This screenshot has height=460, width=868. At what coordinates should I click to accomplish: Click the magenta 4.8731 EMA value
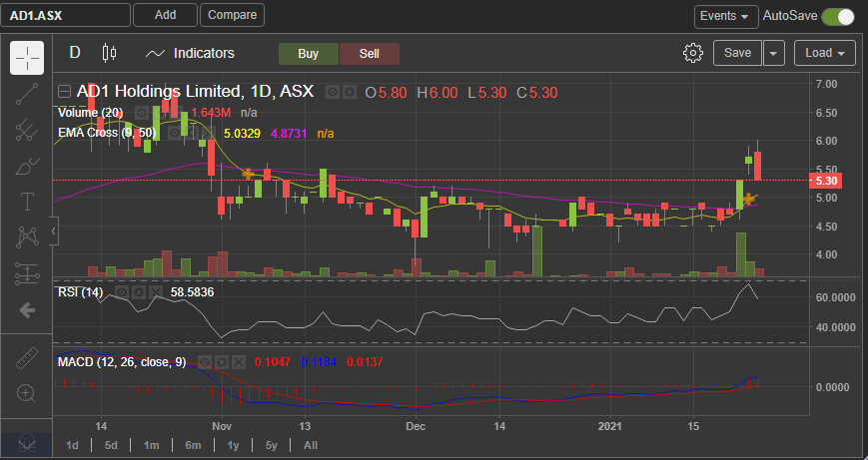[289, 134]
